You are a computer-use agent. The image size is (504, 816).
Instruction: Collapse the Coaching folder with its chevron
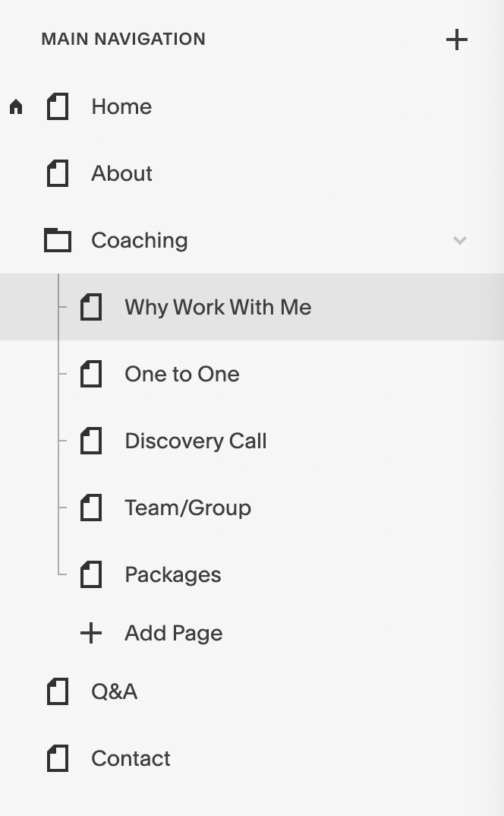coord(460,240)
